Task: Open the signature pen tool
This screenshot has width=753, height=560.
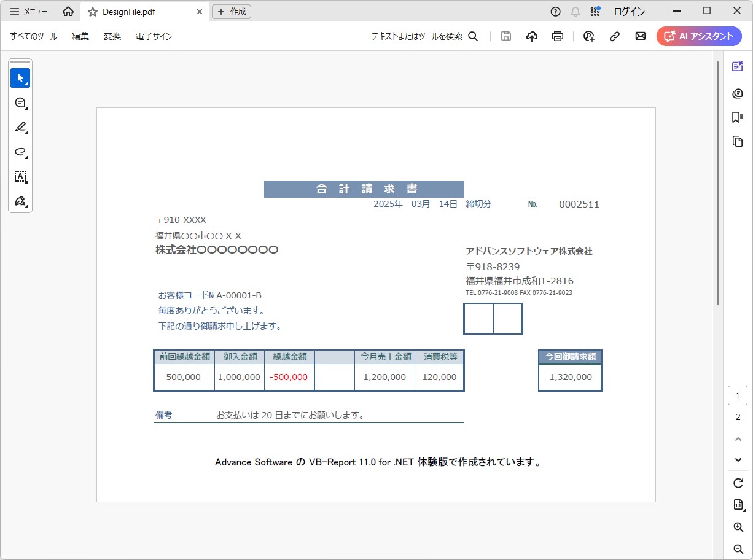Action: pyautogui.click(x=20, y=201)
